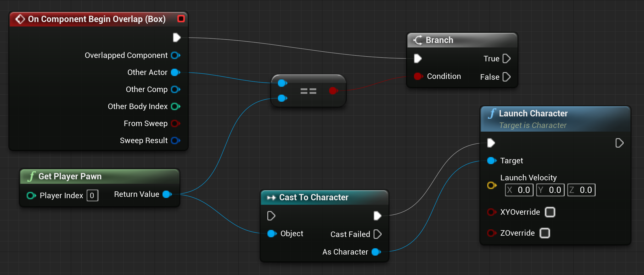Select the Launch Character node title

(x=533, y=113)
